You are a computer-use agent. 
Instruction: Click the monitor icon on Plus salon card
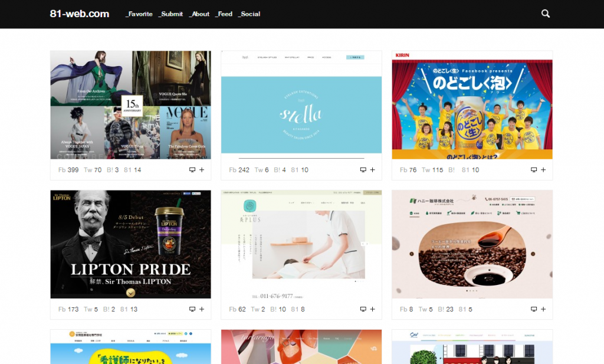363,309
